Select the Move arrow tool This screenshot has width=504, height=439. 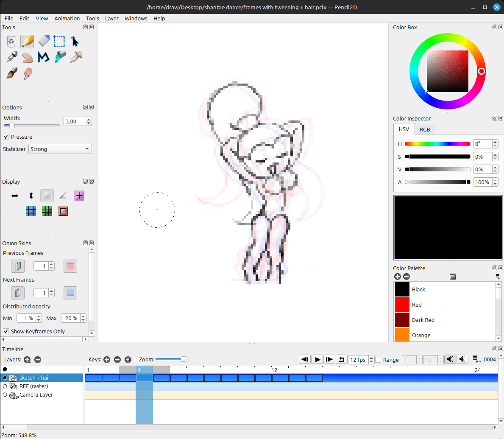pyautogui.click(x=75, y=42)
